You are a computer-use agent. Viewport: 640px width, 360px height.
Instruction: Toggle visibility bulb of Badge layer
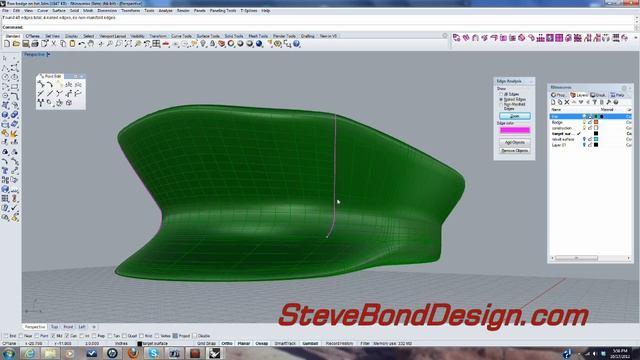pos(584,122)
